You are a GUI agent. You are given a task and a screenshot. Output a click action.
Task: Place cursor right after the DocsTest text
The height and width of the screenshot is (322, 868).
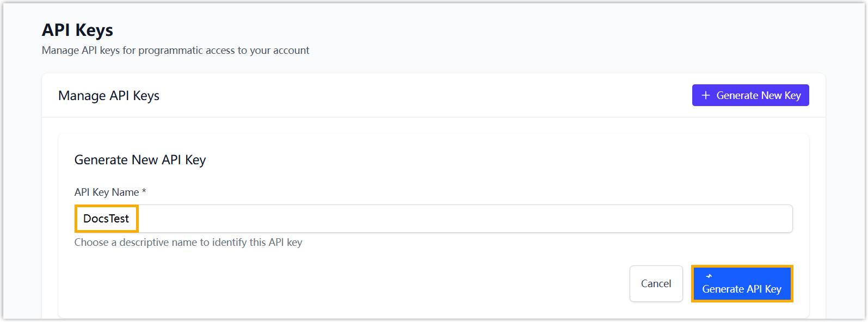[x=130, y=219]
